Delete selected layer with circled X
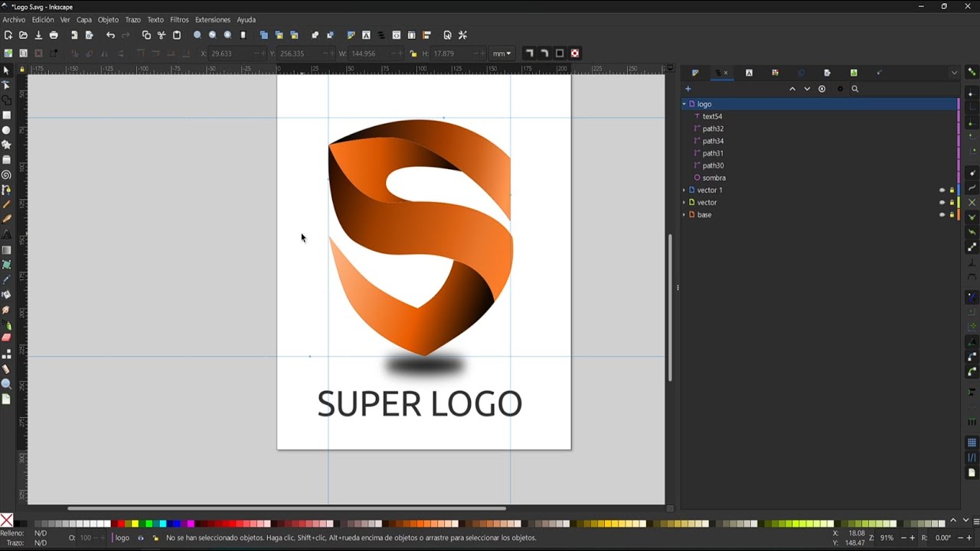The width and height of the screenshot is (980, 551). [x=822, y=89]
